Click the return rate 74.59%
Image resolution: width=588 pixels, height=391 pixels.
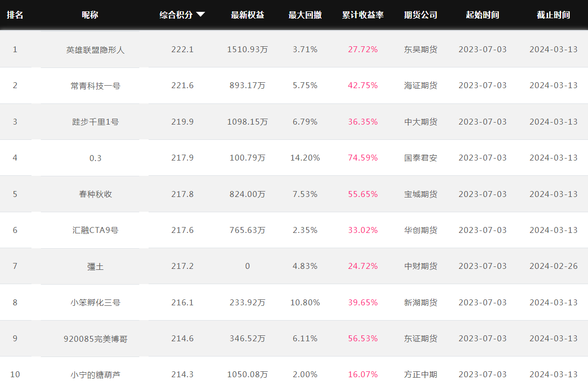click(x=363, y=158)
